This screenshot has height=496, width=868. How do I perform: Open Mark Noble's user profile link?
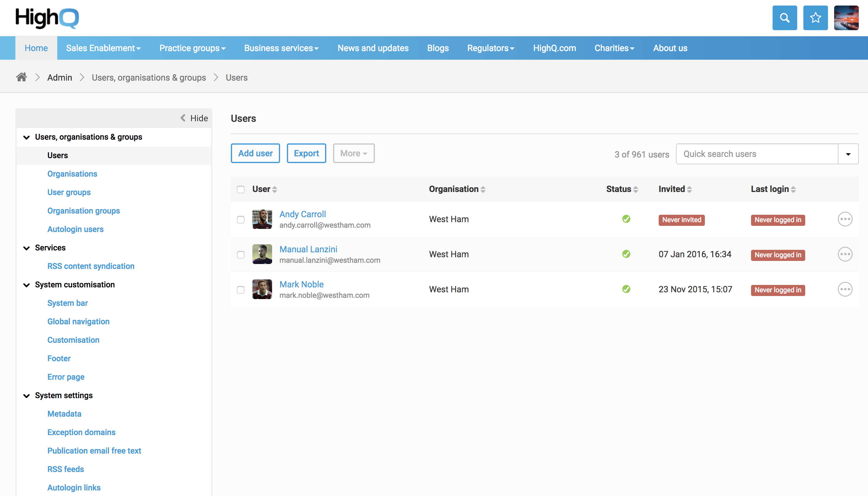point(301,284)
